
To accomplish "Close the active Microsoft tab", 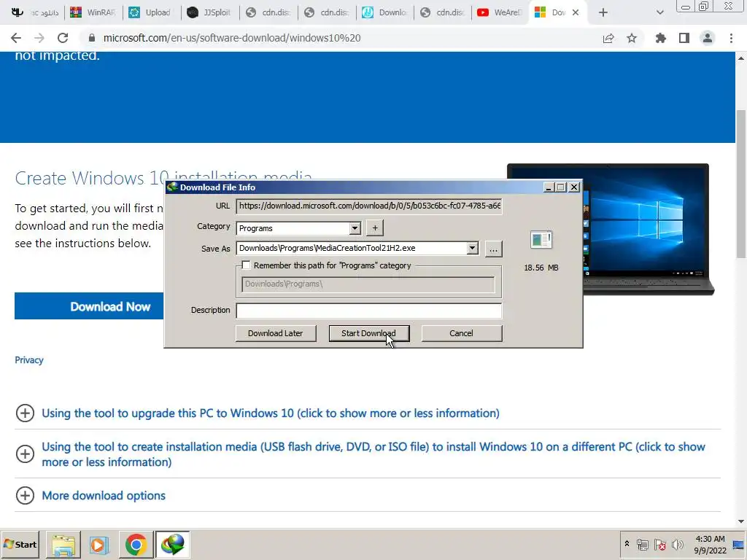I will pyautogui.click(x=576, y=12).
